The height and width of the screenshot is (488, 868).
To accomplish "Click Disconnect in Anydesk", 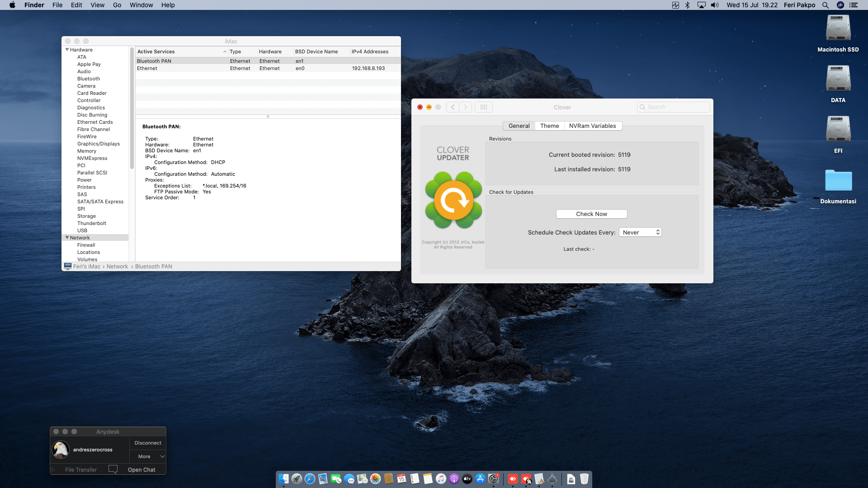I will coord(148,443).
